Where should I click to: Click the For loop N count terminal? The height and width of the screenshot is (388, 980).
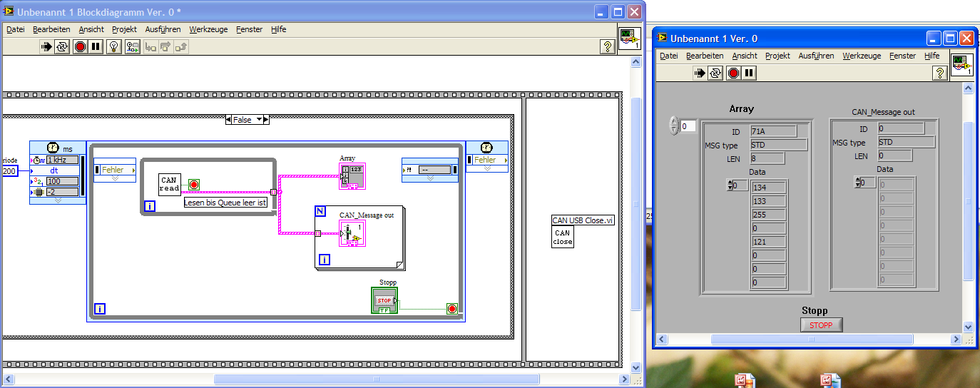[320, 211]
